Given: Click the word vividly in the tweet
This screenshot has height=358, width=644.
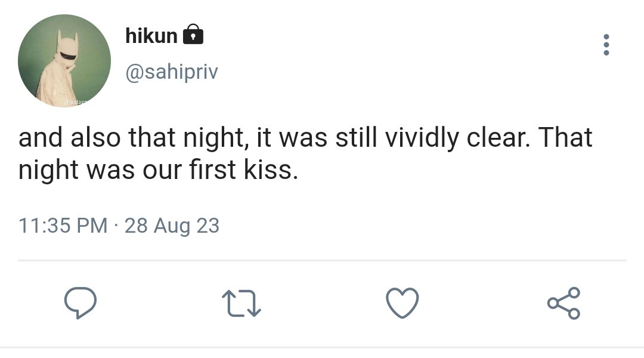Looking at the screenshot, I should [x=422, y=138].
